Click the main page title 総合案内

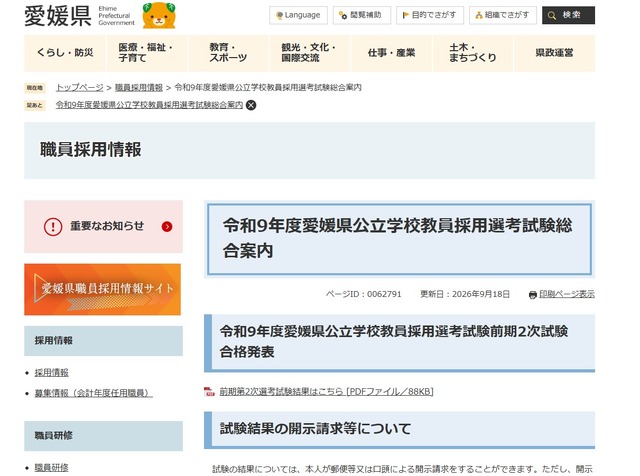point(398,238)
